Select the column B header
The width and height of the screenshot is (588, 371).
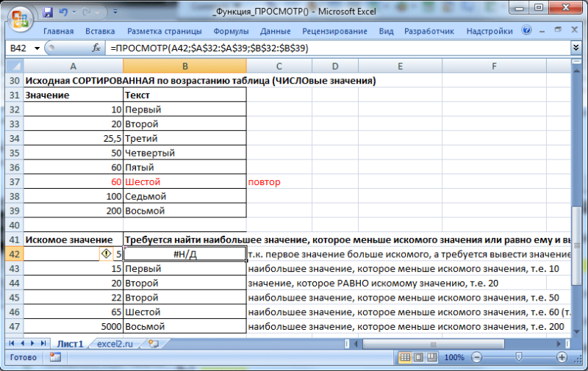[185, 66]
